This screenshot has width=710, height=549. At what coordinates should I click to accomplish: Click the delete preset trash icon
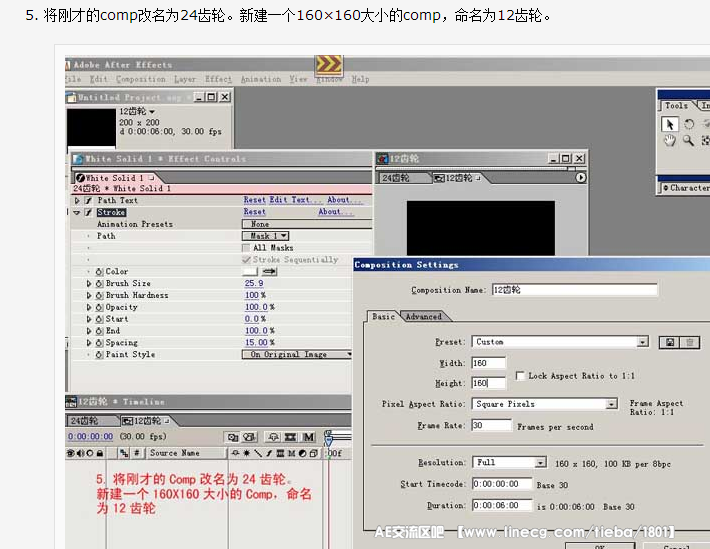[x=690, y=342]
